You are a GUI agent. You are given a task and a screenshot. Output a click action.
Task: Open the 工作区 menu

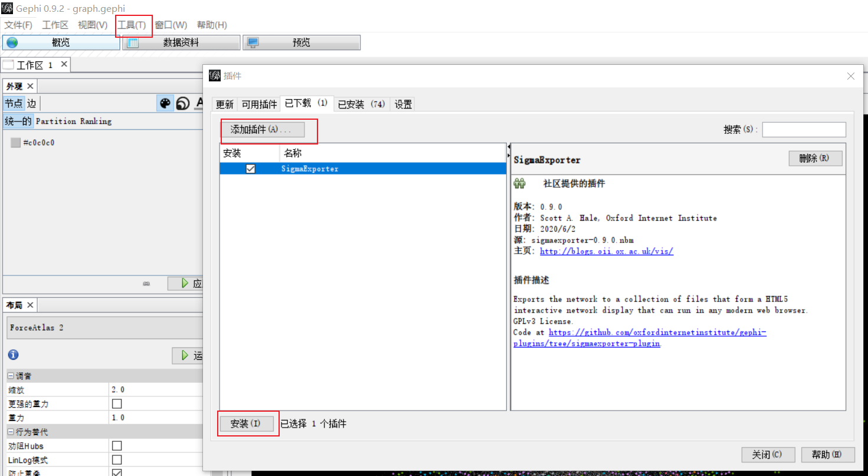pos(55,25)
